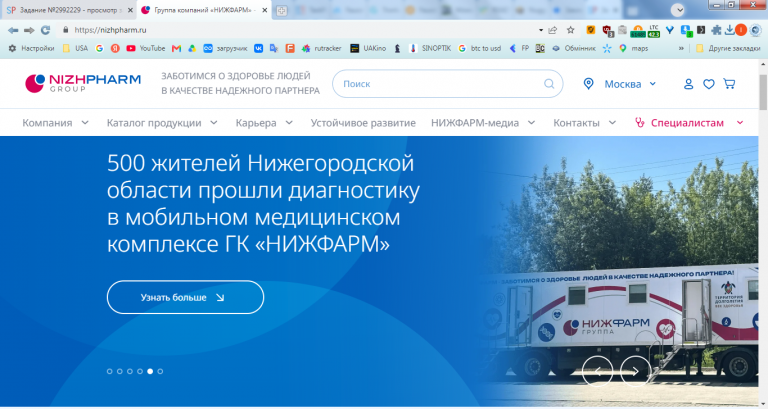The width and height of the screenshot is (768, 409).
Task: Open the orange profile avatar button
Action: [x=741, y=30]
